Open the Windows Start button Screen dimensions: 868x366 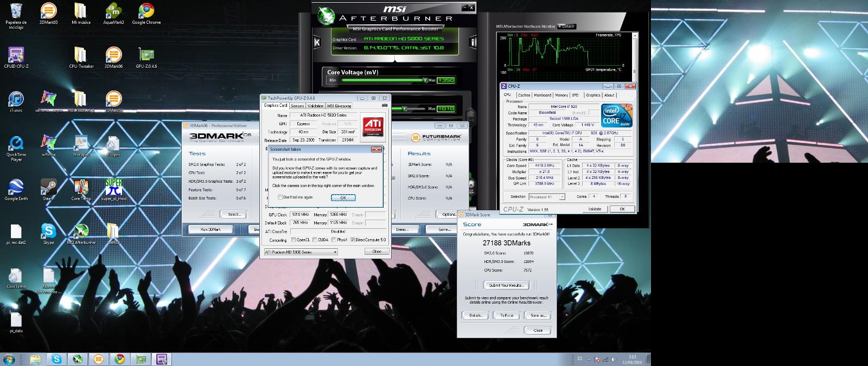pos(9,359)
